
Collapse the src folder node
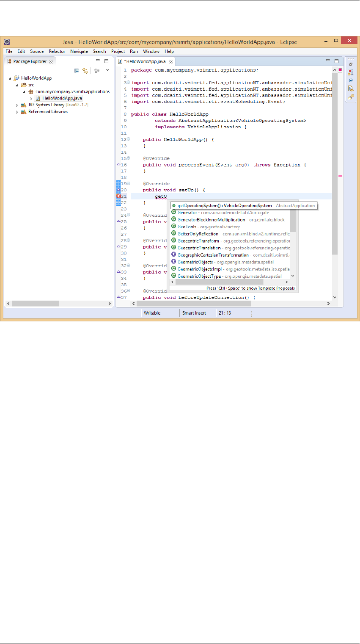point(17,85)
